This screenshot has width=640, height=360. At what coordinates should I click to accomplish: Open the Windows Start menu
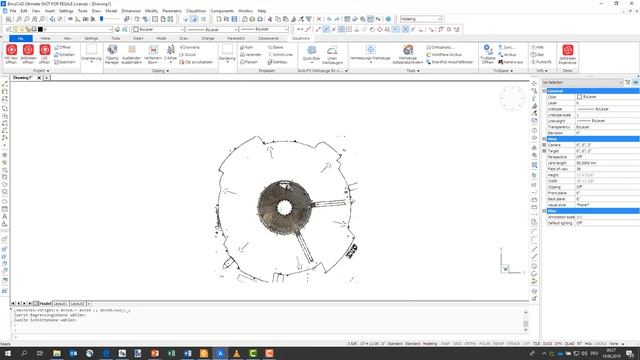pyautogui.click(x=7, y=353)
